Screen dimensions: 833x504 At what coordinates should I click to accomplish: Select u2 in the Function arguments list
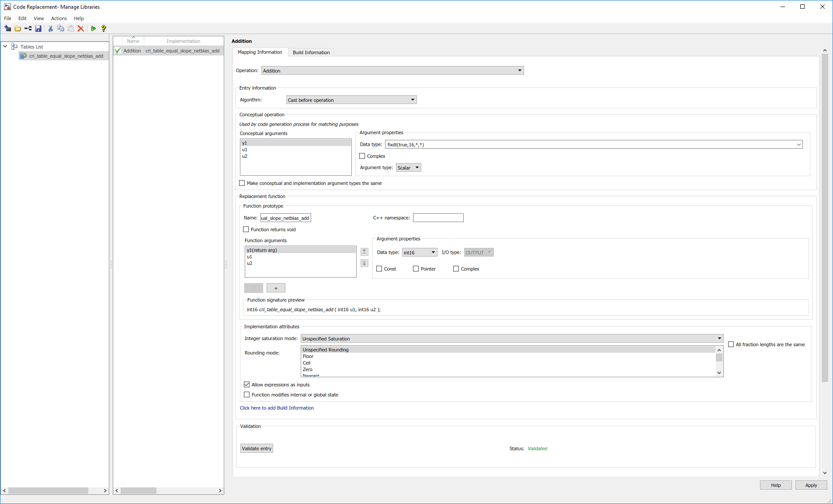coord(300,263)
